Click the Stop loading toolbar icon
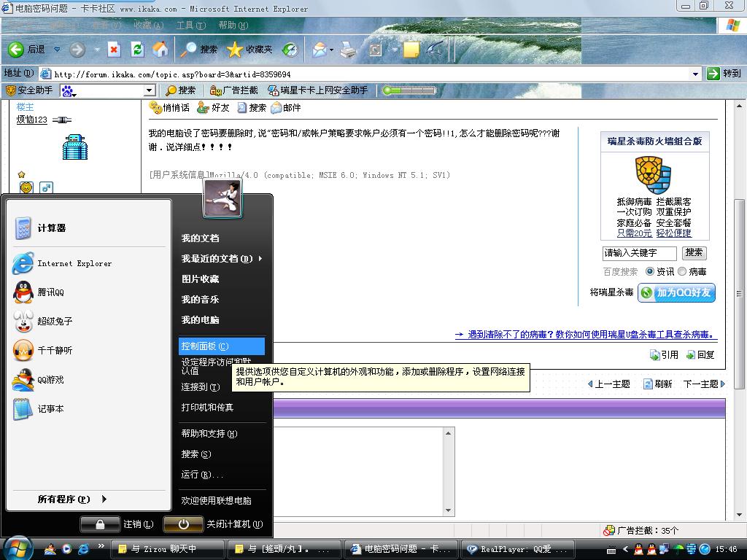Screen dimensions: 747x560 [114, 49]
